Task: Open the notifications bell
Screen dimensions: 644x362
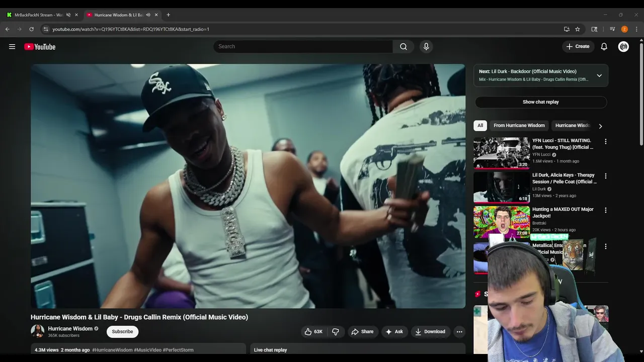Action: [x=604, y=46]
